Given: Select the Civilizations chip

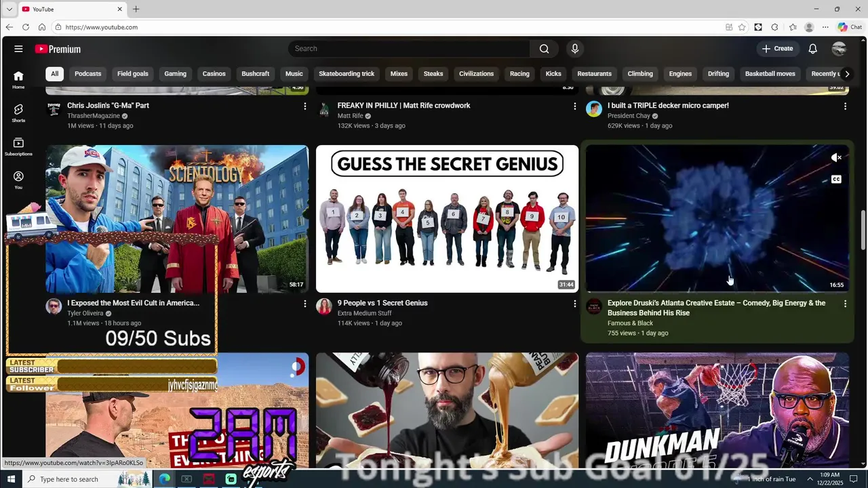Looking at the screenshot, I should (476, 74).
